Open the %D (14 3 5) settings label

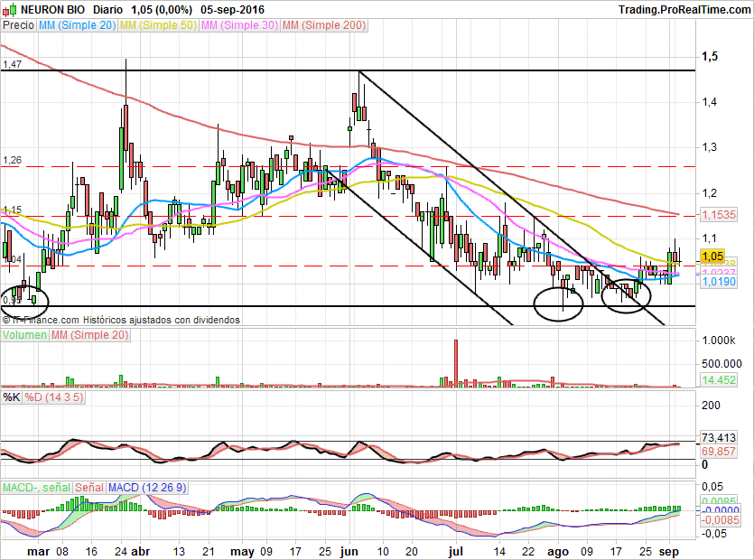(x=54, y=397)
